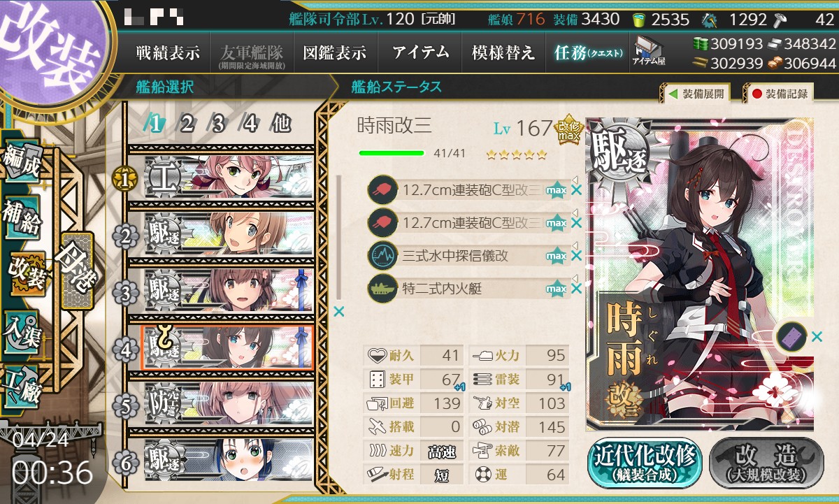Open the アイテム屋 item shop icon
Viewport: 839px width, 504px height.
[649, 51]
